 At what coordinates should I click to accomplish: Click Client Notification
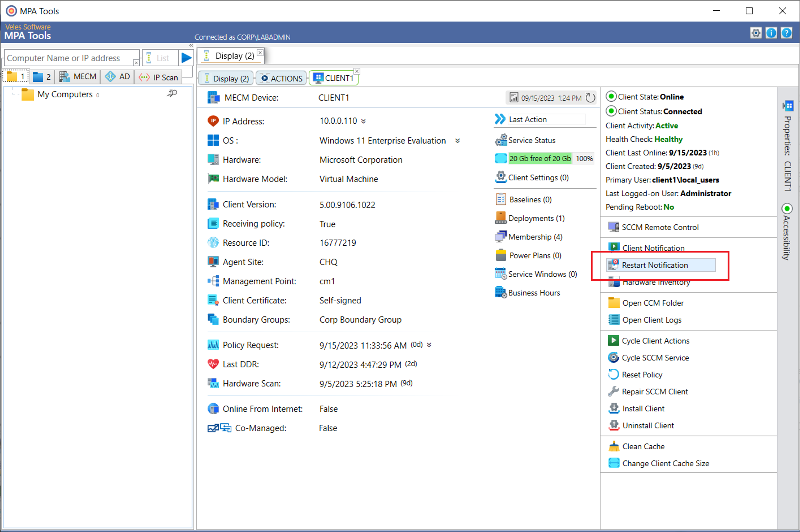click(646, 248)
